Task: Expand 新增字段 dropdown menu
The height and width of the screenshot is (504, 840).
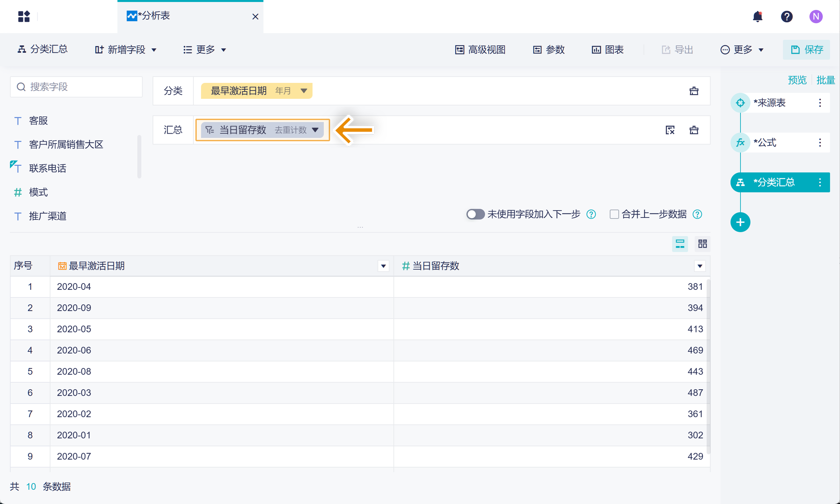Action: pyautogui.click(x=126, y=50)
